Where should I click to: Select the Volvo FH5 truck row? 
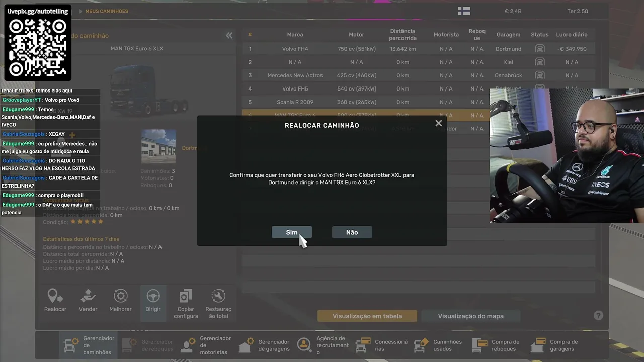(418, 89)
